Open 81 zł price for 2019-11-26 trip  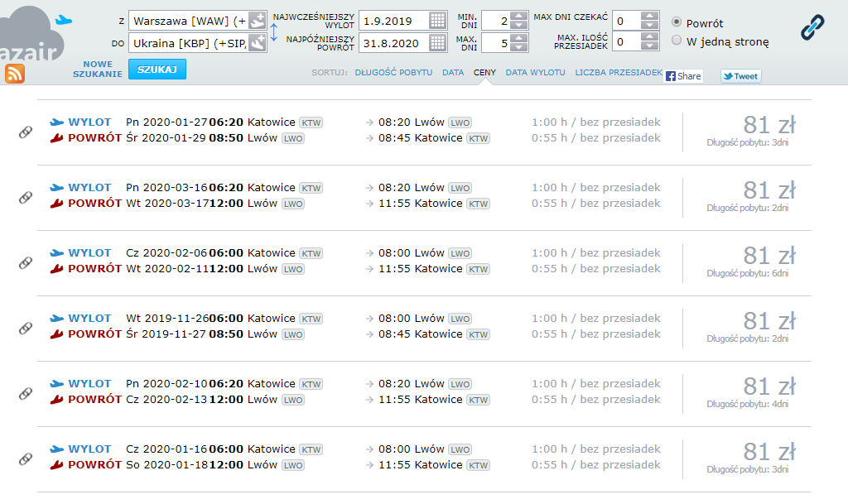pyautogui.click(x=769, y=321)
